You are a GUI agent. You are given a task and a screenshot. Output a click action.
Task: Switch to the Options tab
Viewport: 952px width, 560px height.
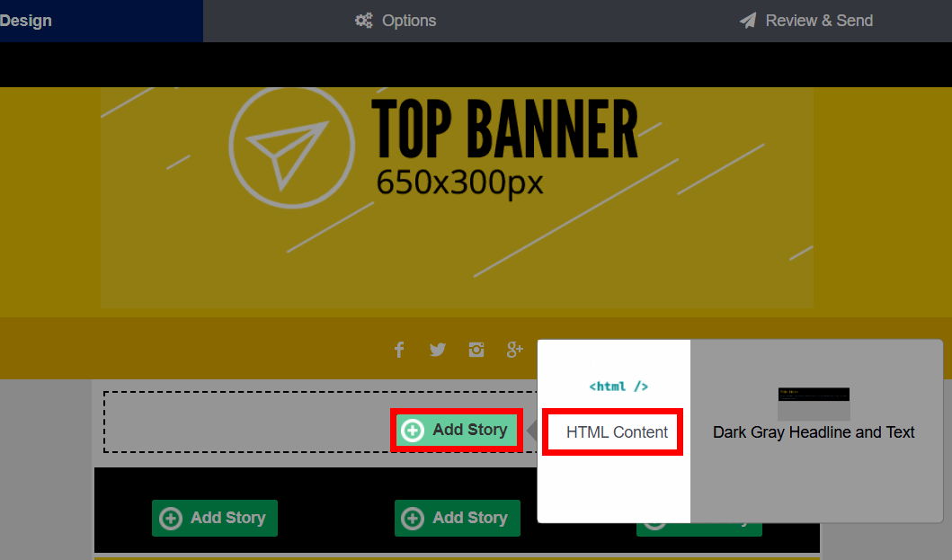point(396,20)
